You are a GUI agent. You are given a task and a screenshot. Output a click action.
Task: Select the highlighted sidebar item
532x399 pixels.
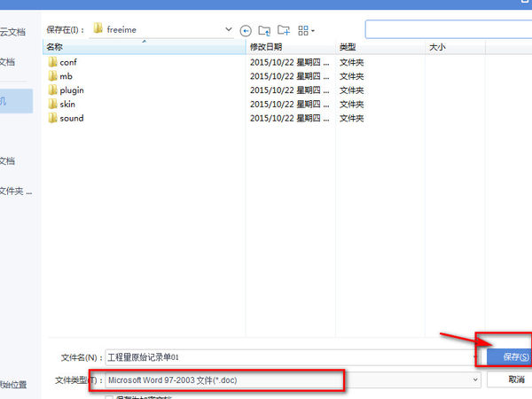(x=16, y=101)
